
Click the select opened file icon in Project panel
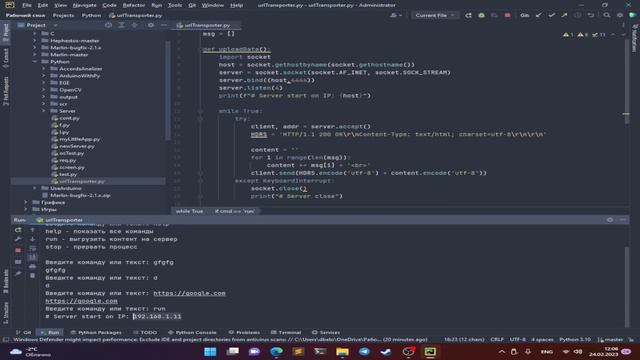108,25
